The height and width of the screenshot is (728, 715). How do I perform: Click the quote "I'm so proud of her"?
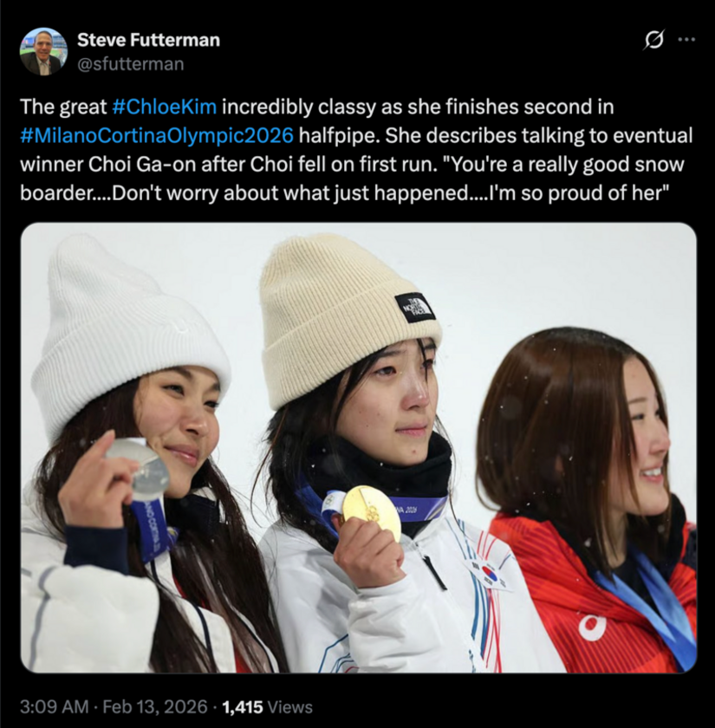point(576,193)
